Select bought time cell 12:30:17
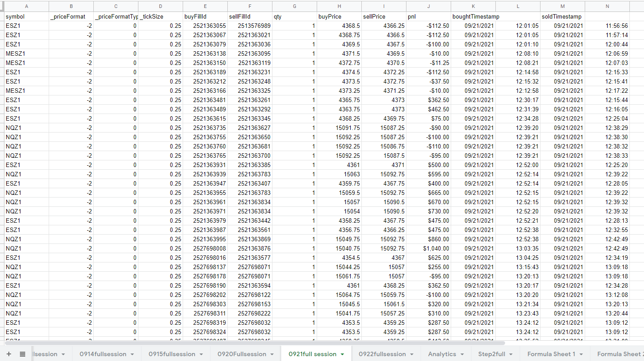This screenshot has height=361, width=644. tap(518, 100)
